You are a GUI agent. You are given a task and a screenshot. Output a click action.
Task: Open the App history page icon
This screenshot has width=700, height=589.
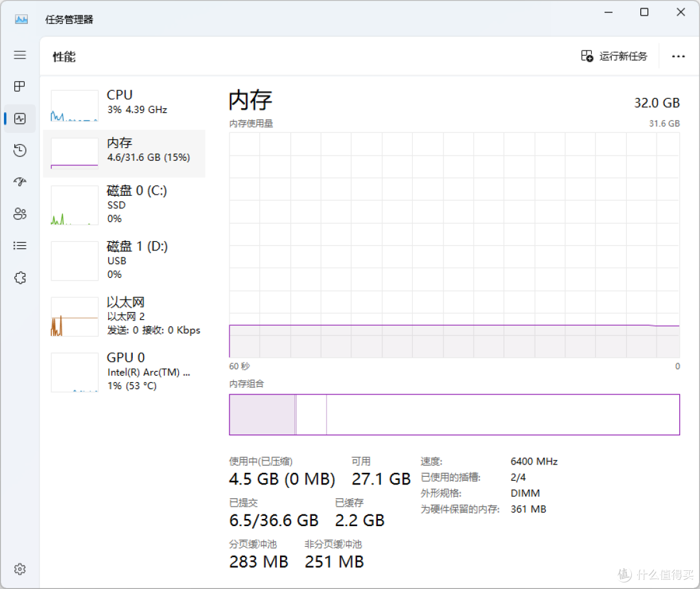coord(19,150)
